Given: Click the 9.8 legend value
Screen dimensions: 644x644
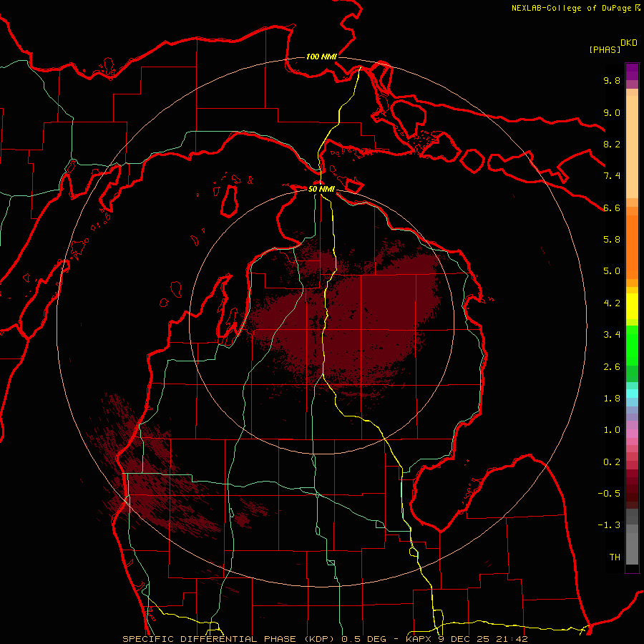Looking at the screenshot, I should click(x=612, y=81).
